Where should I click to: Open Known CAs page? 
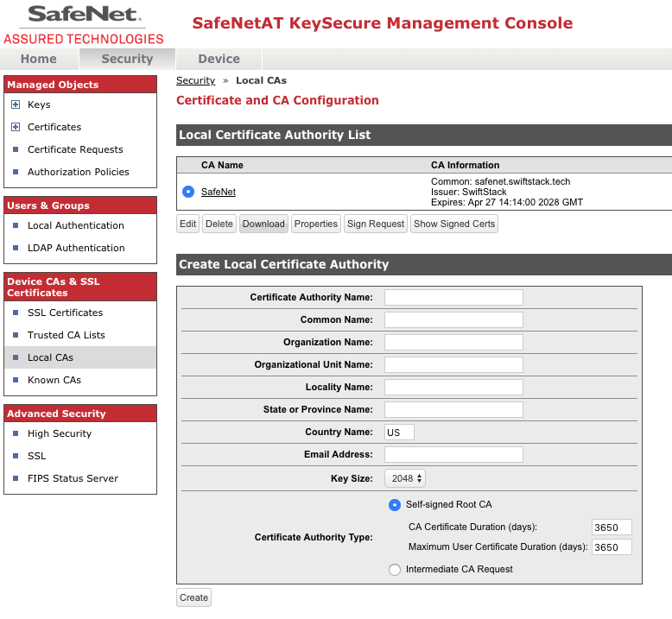[54, 380]
